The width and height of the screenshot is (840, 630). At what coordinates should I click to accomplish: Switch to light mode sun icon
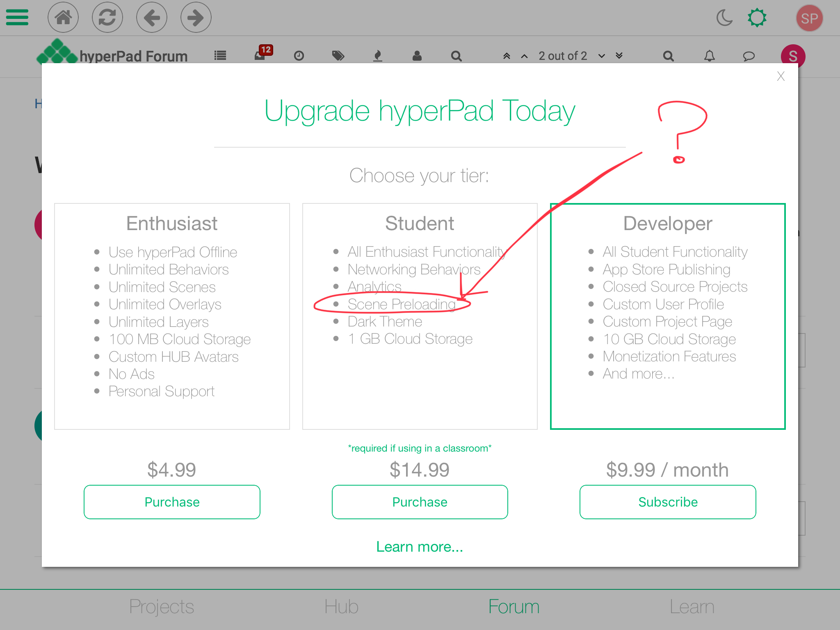point(757,18)
